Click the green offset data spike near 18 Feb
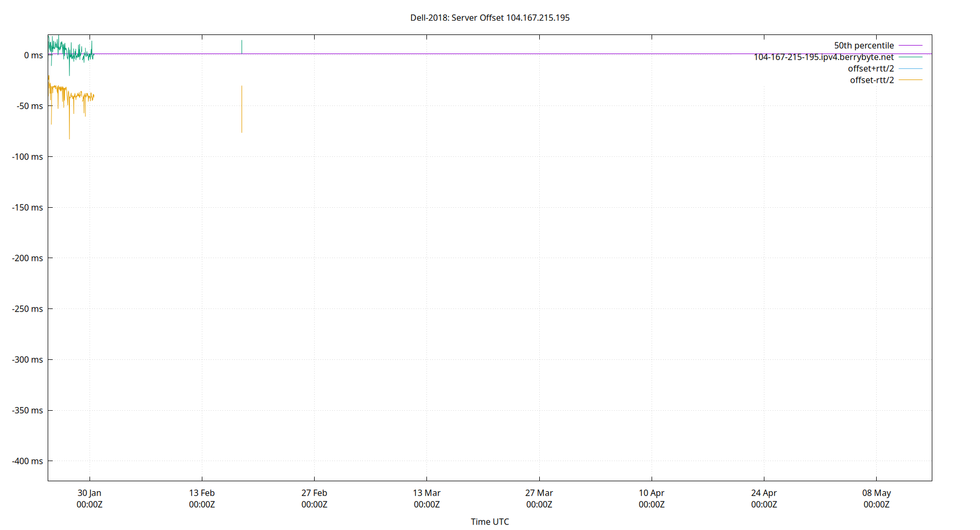Viewport: 980px width, 530px height. click(x=242, y=47)
